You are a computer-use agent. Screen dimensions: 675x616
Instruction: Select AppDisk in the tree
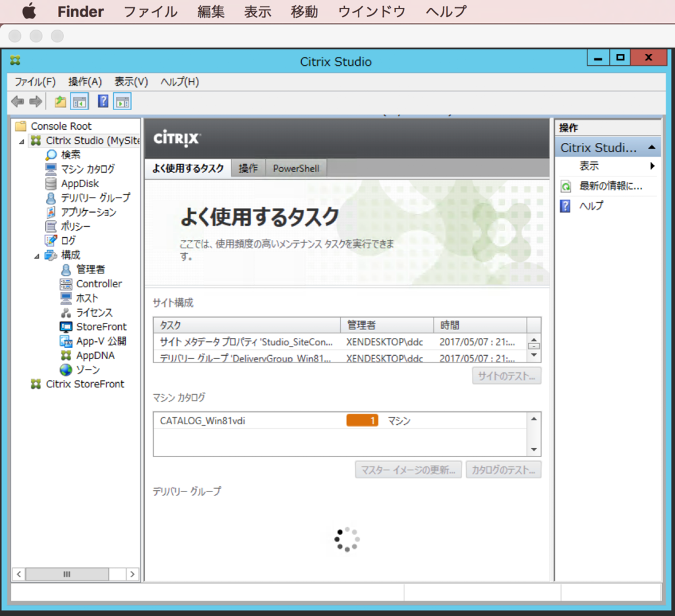click(80, 184)
